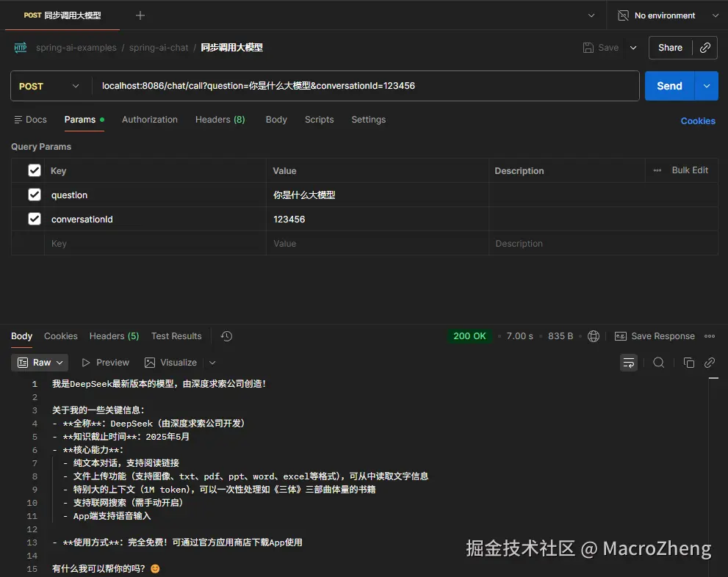Open the Docs tab
The width and height of the screenshot is (728, 577).
[31, 120]
